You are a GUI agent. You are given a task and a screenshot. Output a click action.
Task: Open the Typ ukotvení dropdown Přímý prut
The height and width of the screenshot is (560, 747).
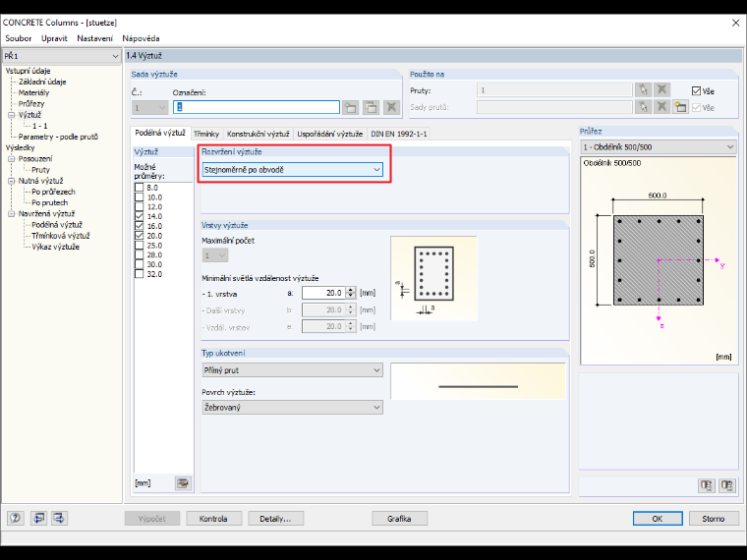pyautogui.click(x=292, y=370)
